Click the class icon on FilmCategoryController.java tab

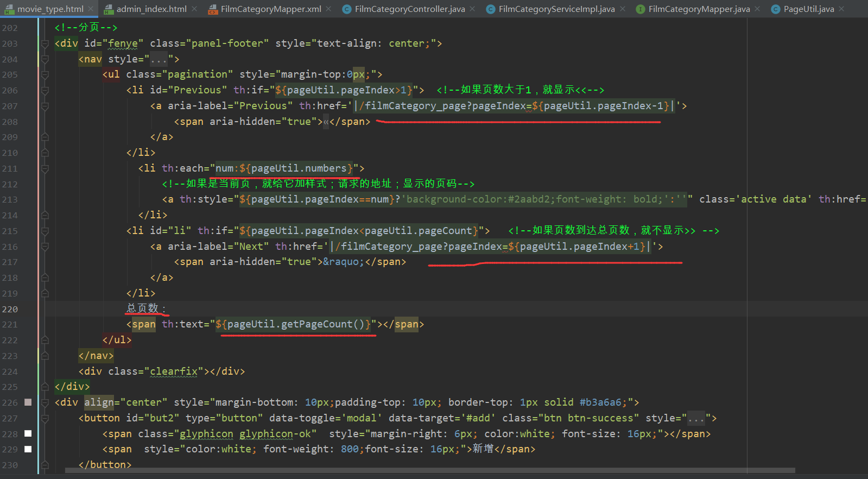(347, 9)
